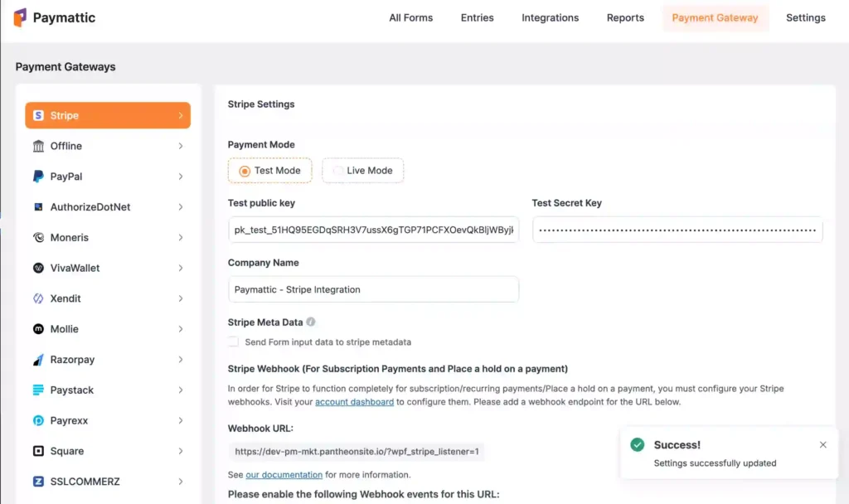Select Live Mode radio button
This screenshot has width=849, height=504.
point(338,171)
